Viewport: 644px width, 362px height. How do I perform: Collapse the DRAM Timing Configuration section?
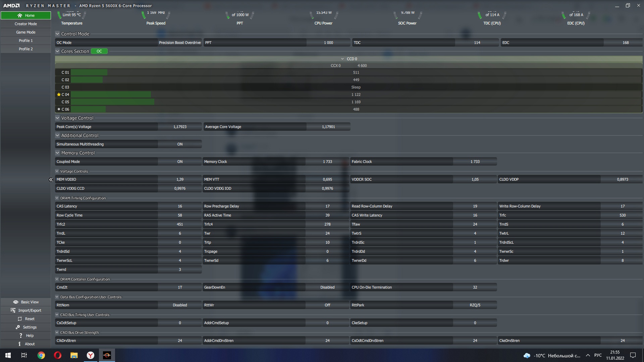pyautogui.click(x=57, y=198)
